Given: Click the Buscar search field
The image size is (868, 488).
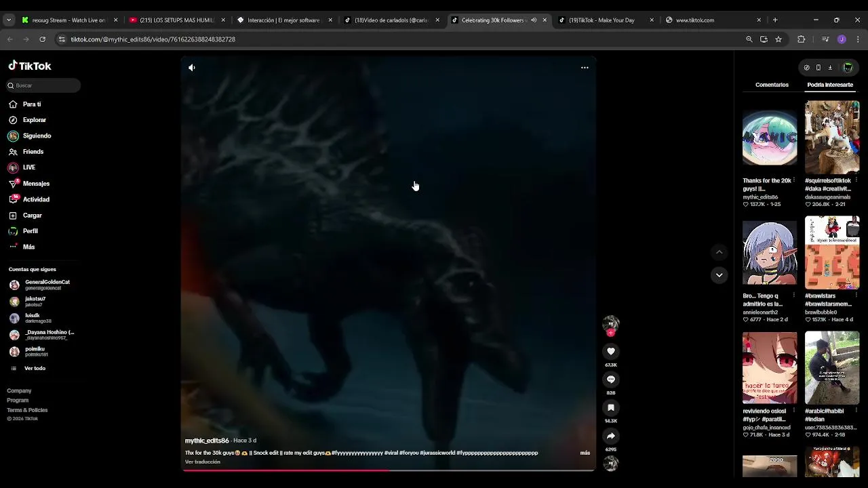Looking at the screenshot, I should click(x=44, y=85).
